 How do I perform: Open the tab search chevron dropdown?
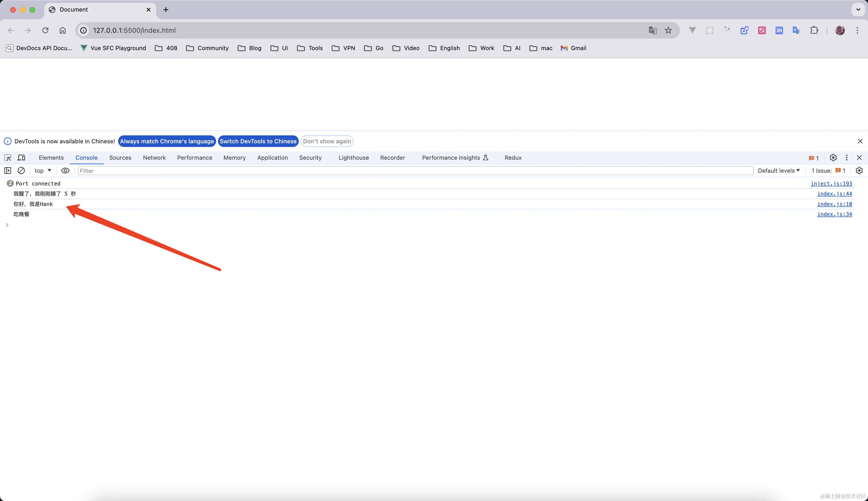click(x=858, y=10)
